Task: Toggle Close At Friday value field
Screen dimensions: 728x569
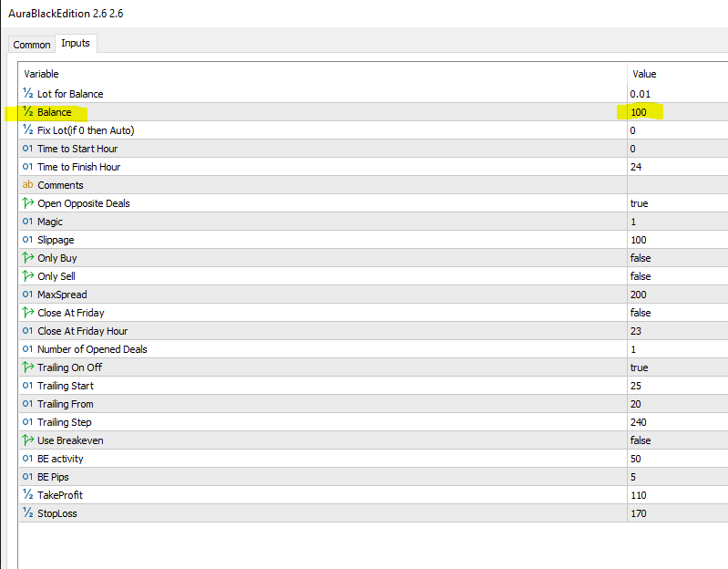Action: pyautogui.click(x=640, y=313)
